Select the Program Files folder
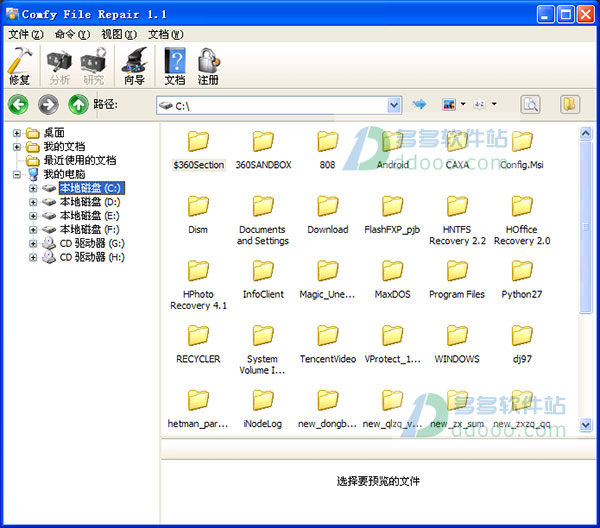 tap(457, 279)
